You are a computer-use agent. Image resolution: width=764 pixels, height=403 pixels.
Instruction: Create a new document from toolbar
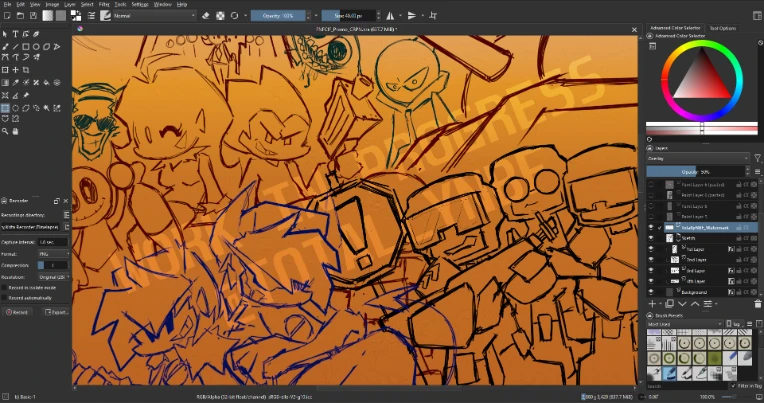[7, 16]
